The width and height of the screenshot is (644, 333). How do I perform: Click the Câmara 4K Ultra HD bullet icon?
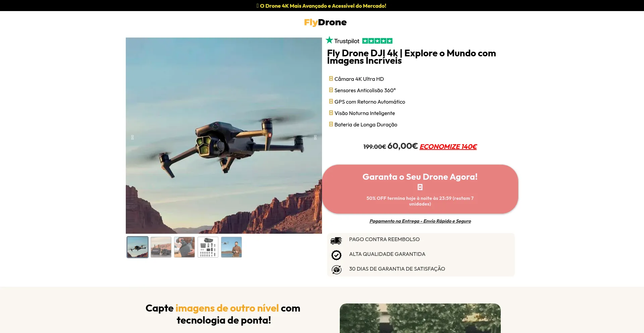(331, 78)
